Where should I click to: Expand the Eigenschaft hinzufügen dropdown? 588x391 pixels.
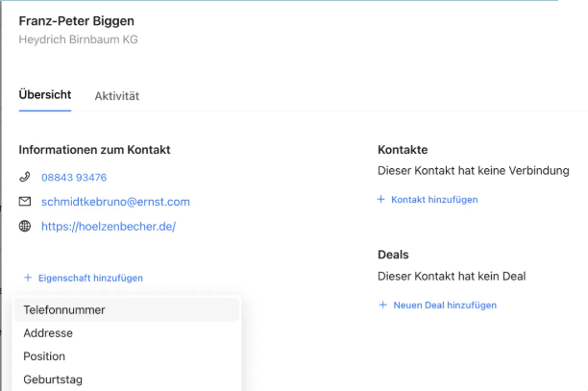pos(90,278)
